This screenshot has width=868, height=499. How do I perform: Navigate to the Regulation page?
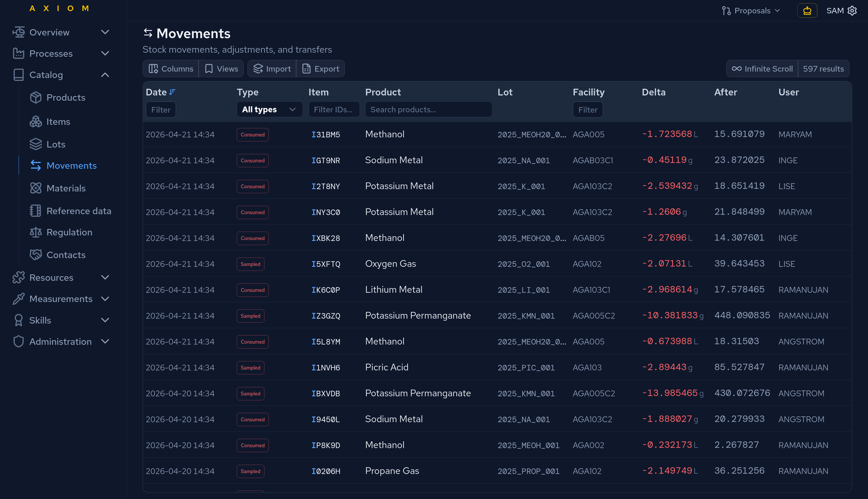coord(69,232)
